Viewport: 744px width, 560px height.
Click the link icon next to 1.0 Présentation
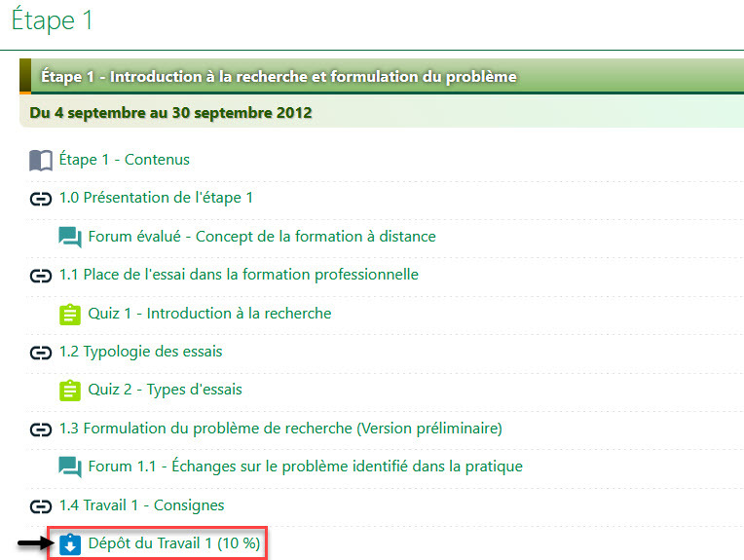click(41, 199)
